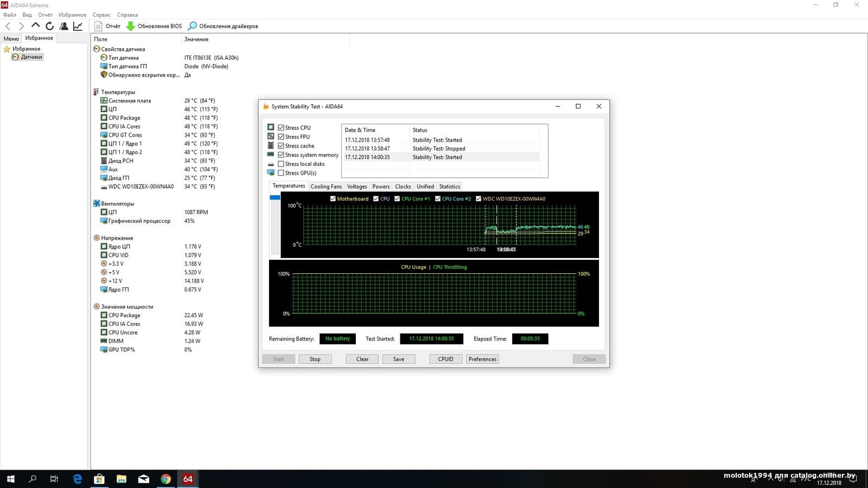Viewport: 868px width, 488px height.
Task: Toggle the Stress FPU checkbox
Action: coord(281,137)
